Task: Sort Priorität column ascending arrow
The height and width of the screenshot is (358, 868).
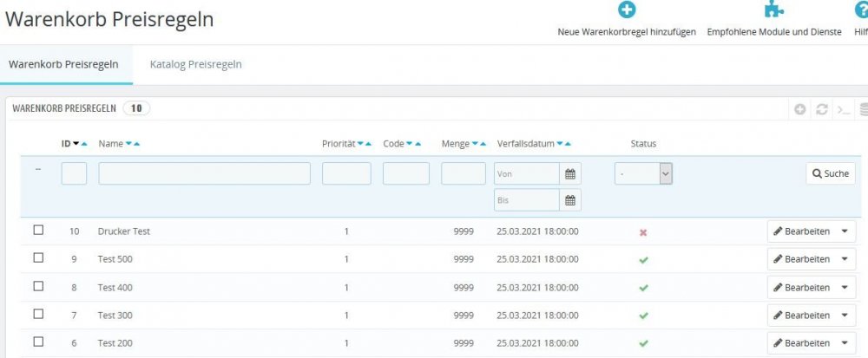Action: 368,144
